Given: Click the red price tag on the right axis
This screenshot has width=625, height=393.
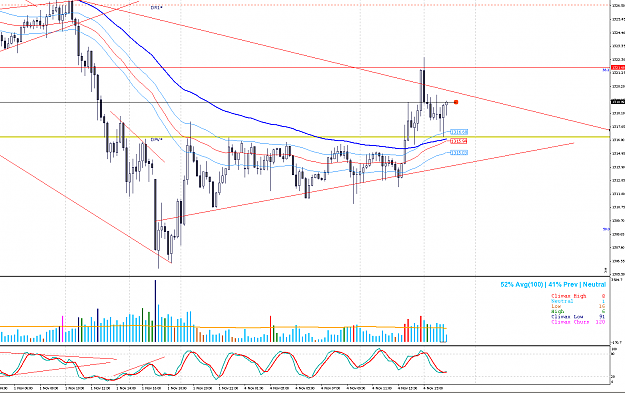Looking at the screenshot, I should [x=618, y=68].
